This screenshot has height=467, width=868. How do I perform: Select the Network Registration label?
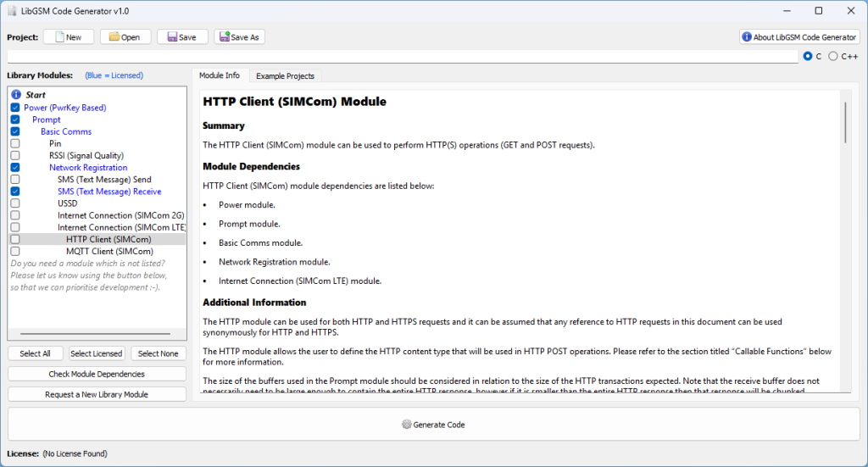(88, 168)
